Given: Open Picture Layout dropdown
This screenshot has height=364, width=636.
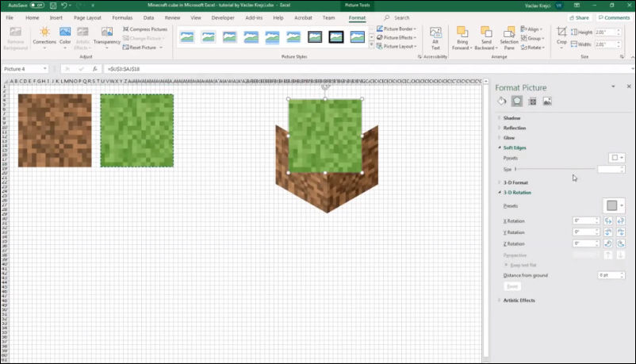Looking at the screenshot, I should point(397,46).
